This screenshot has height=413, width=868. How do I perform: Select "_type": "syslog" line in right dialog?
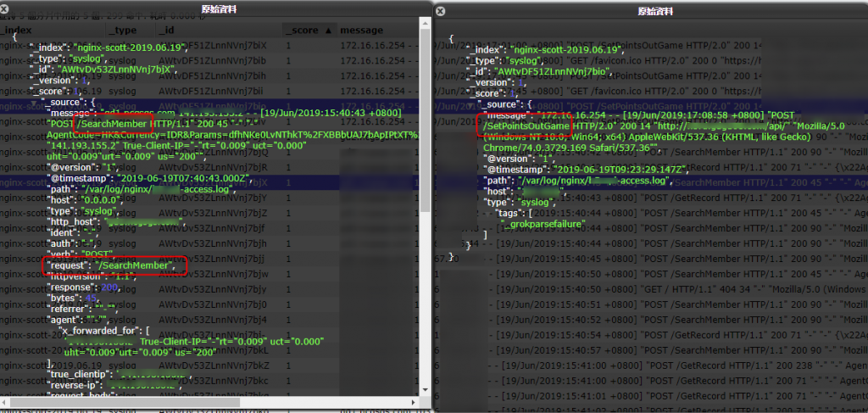[x=506, y=61]
